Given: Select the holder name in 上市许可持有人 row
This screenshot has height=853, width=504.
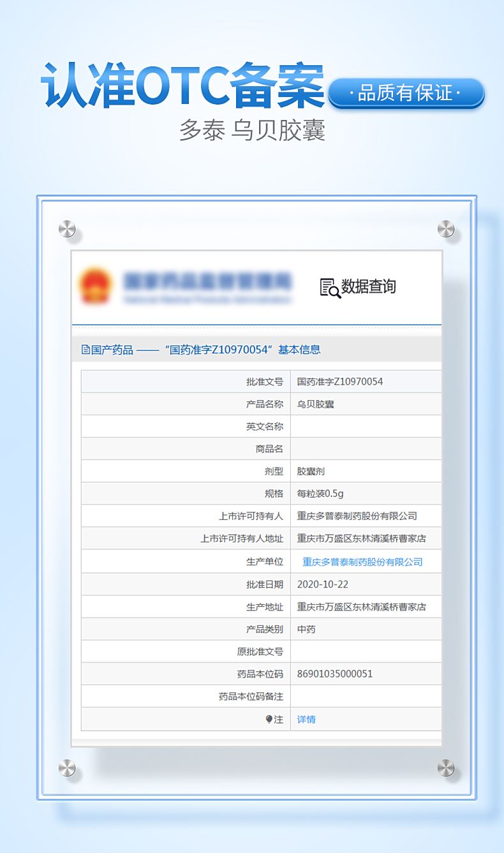Looking at the screenshot, I should [x=357, y=516].
